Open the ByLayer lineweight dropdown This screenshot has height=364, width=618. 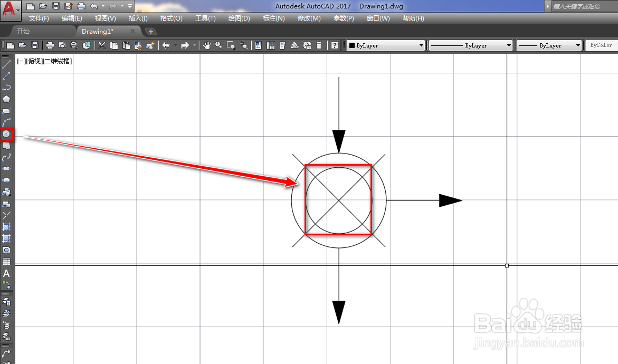click(x=549, y=45)
